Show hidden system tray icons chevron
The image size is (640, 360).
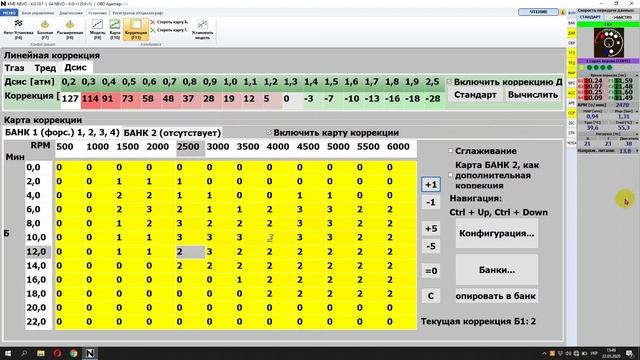(544, 353)
